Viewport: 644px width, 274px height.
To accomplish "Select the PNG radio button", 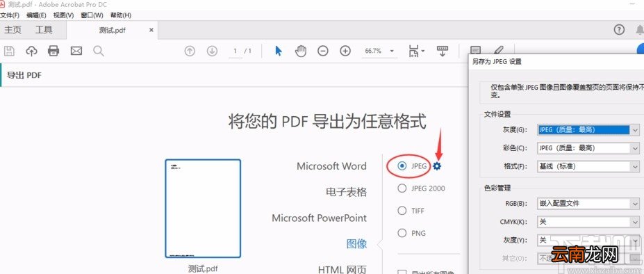I will coord(402,233).
